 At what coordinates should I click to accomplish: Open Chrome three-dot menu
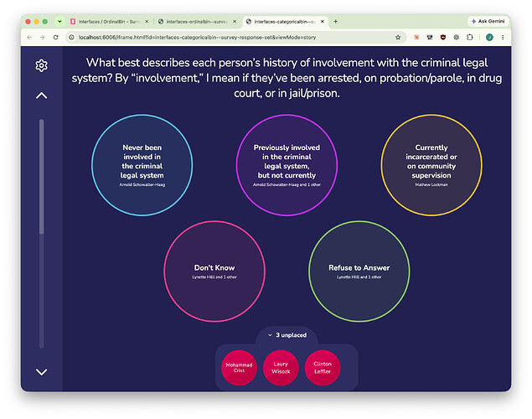(x=503, y=38)
